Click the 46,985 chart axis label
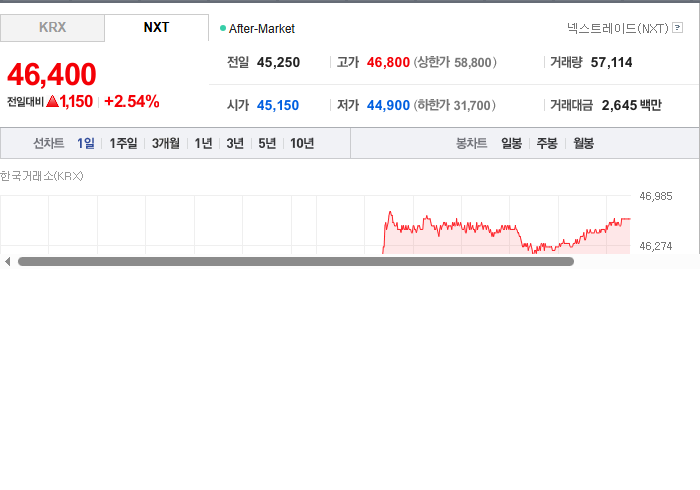700x490 pixels. [x=656, y=196]
